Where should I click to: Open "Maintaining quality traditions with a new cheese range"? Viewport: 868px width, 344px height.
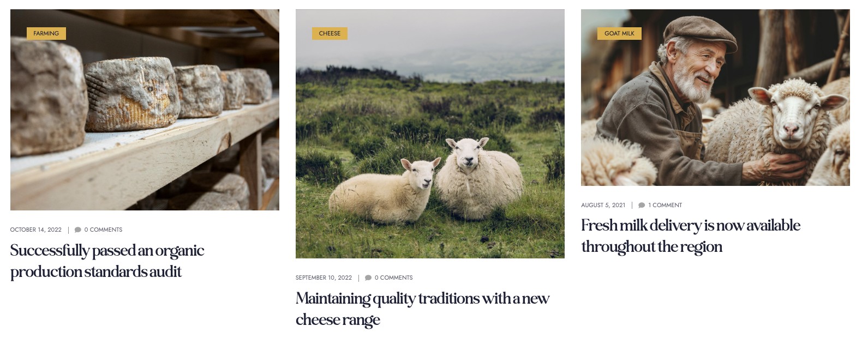(x=422, y=309)
